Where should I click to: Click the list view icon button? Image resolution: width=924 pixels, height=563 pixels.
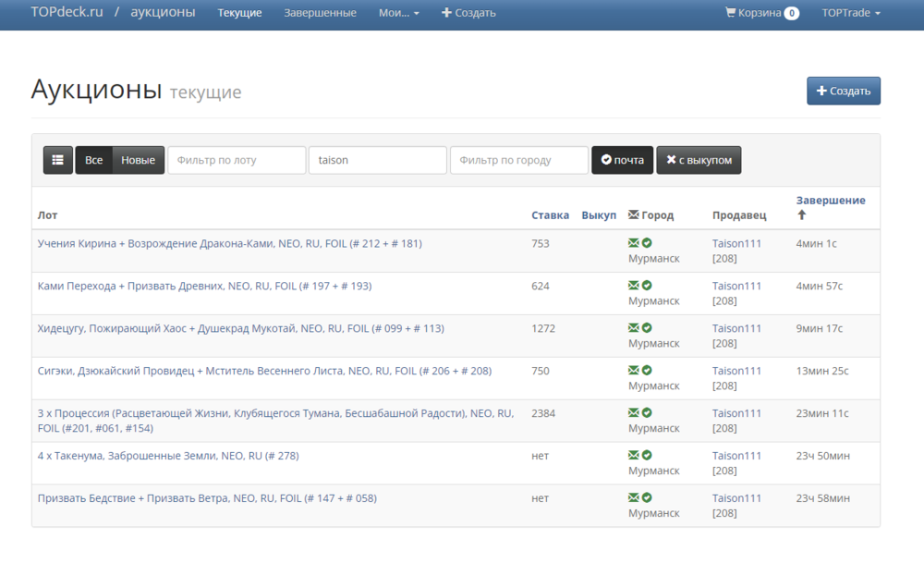(57, 160)
